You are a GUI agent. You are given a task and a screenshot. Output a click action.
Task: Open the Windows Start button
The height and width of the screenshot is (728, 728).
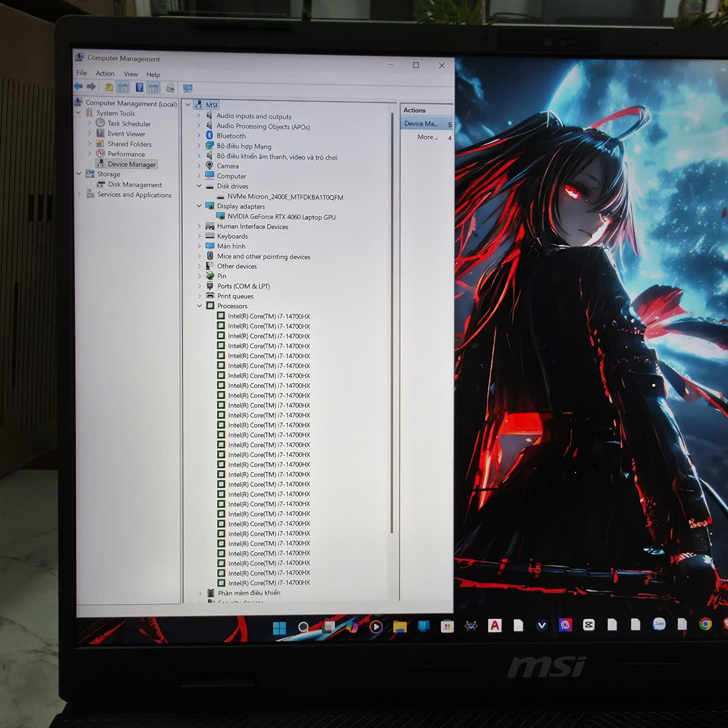279,628
